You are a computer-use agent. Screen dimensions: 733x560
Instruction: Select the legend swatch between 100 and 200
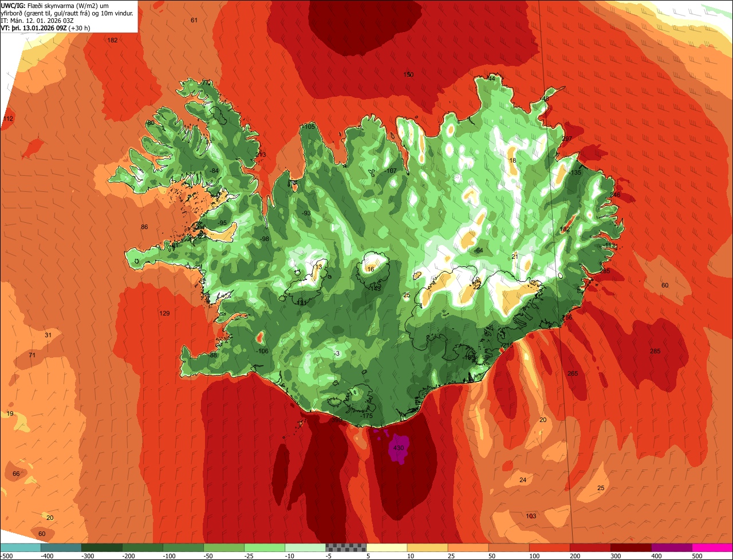550,547
